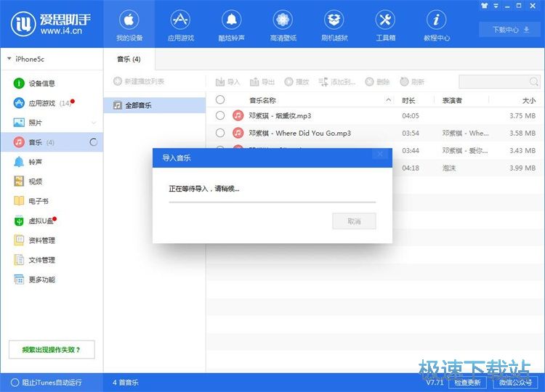The width and height of the screenshot is (545, 392).
Task: Open the 应用游戏 top navigation icon
Action: (180, 25)
